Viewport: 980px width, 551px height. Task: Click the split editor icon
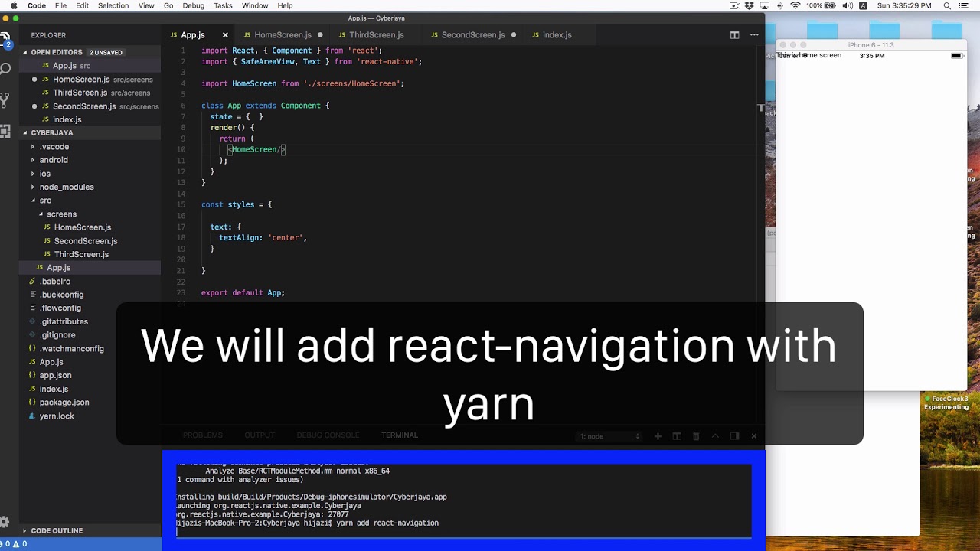734,35
